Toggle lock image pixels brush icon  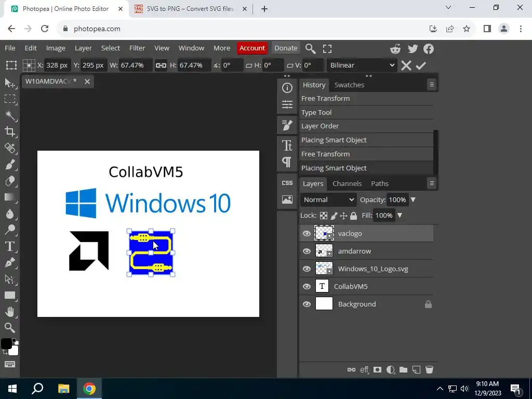[334, 216]
